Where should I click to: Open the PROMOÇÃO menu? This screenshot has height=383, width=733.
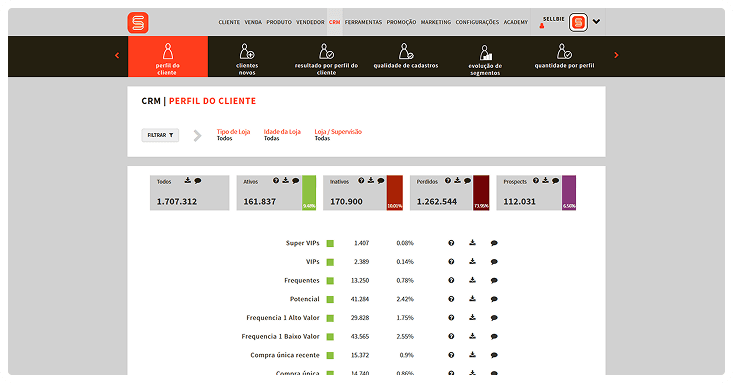401,22
